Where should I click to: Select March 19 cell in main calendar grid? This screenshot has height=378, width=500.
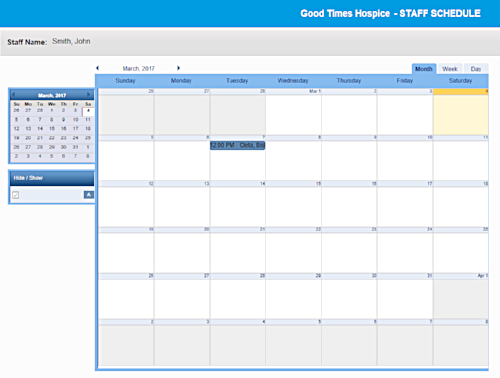(126, 250)
